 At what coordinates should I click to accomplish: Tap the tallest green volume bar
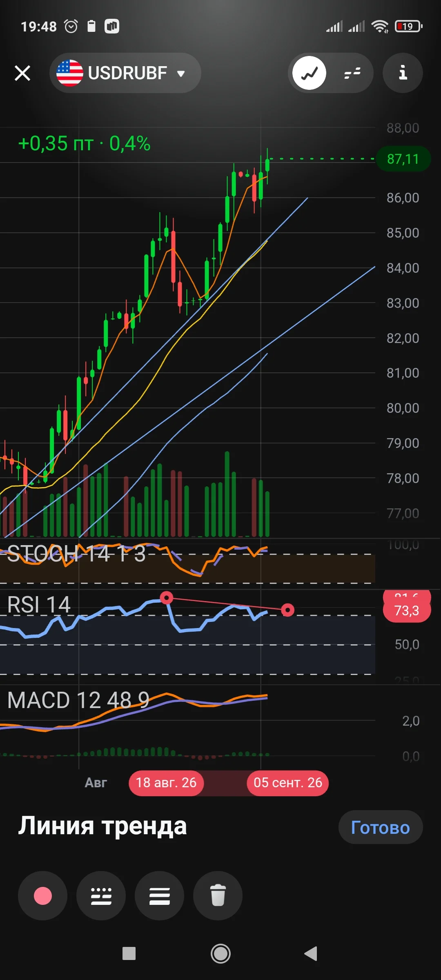[x=227, y=494]
